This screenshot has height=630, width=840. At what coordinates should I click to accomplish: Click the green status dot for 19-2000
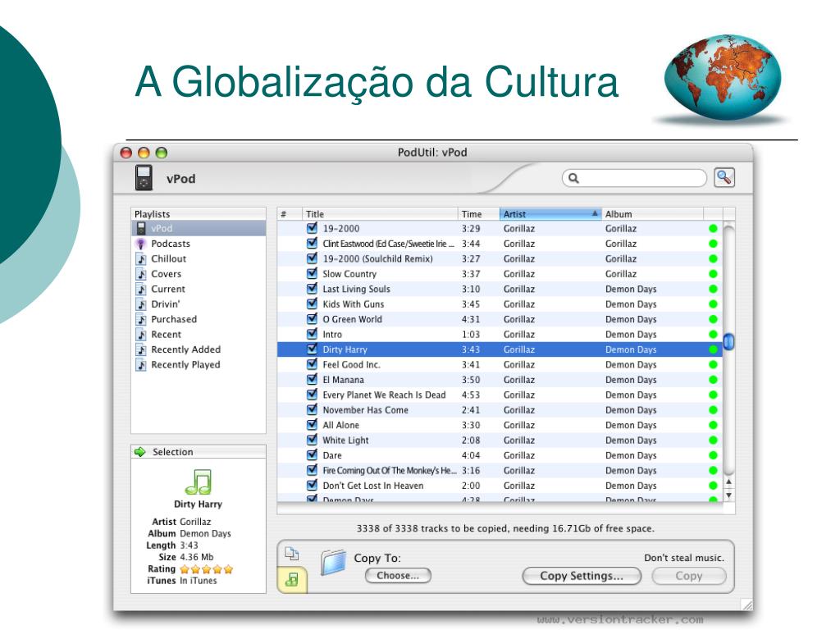[x=713, y=228]
